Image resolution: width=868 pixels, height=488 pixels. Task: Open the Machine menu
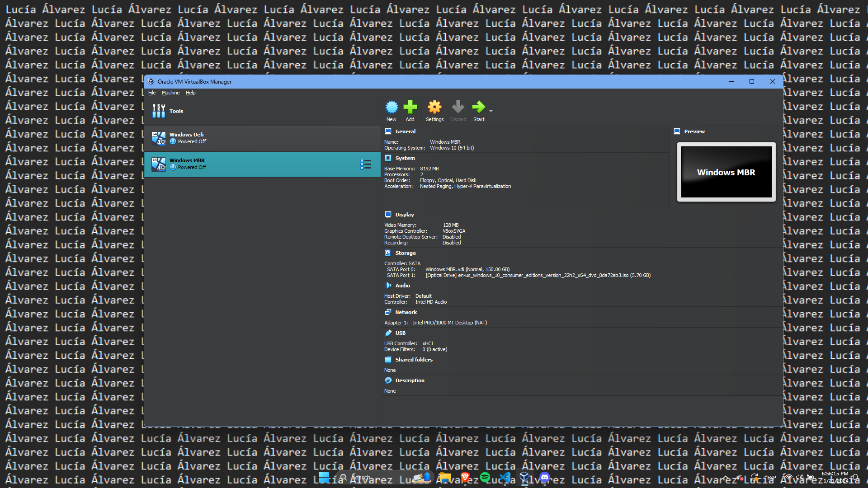pos(170,93)
